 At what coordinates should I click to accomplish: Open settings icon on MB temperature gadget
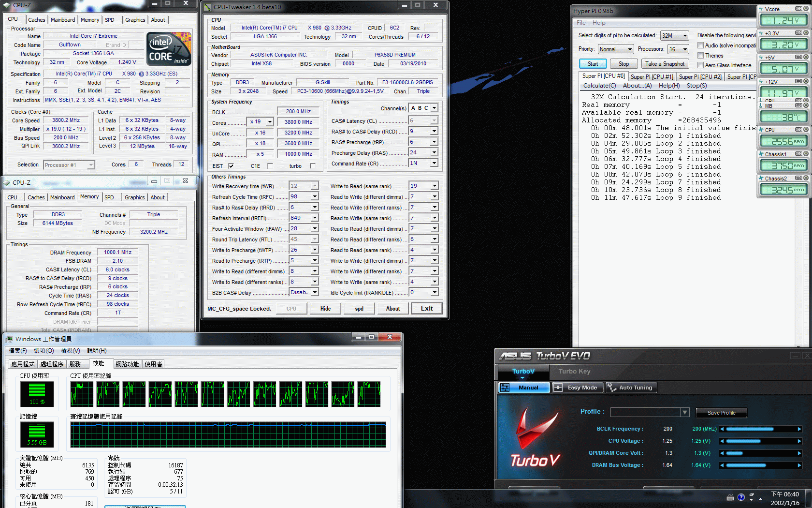tap(798, 105)
